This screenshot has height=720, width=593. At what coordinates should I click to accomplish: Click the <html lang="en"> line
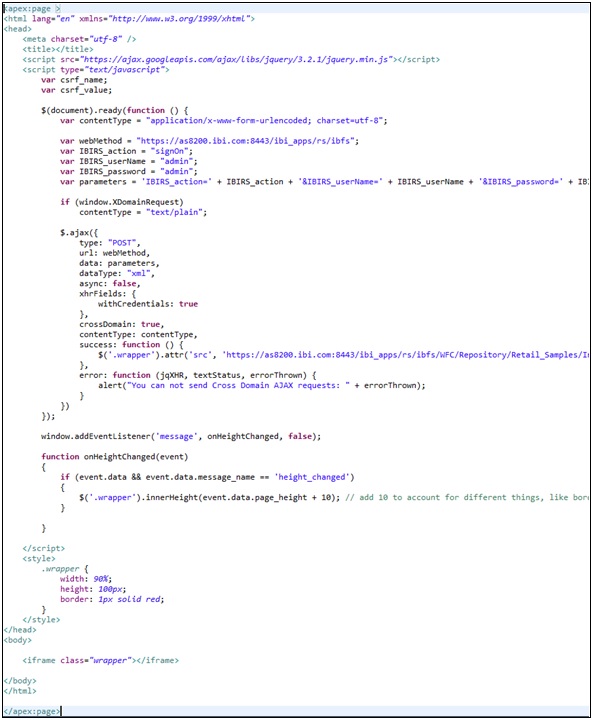click(x=129, y=19)
